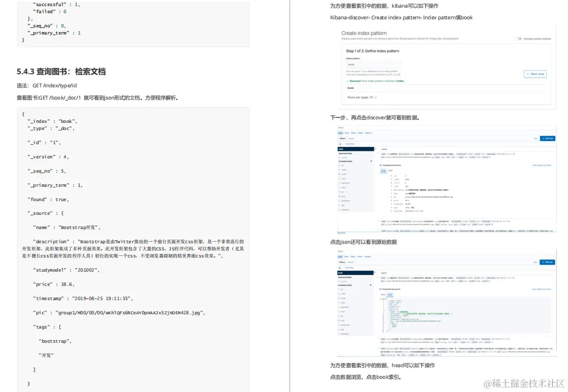Click the Filters search box in Table-view Discover
Screen dimensions: 568x392
point(438,139)
